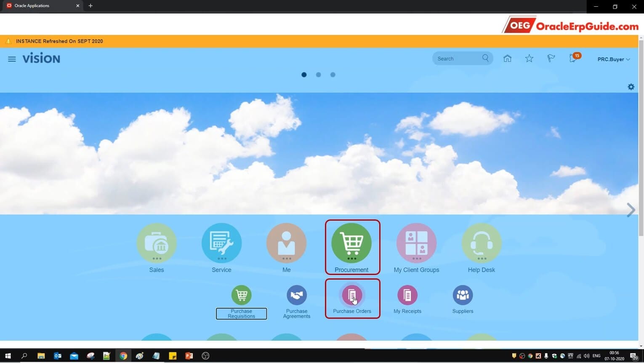Open the Suppliers icon
Screen dimensions: 644x363
click(x=463, y=295)
